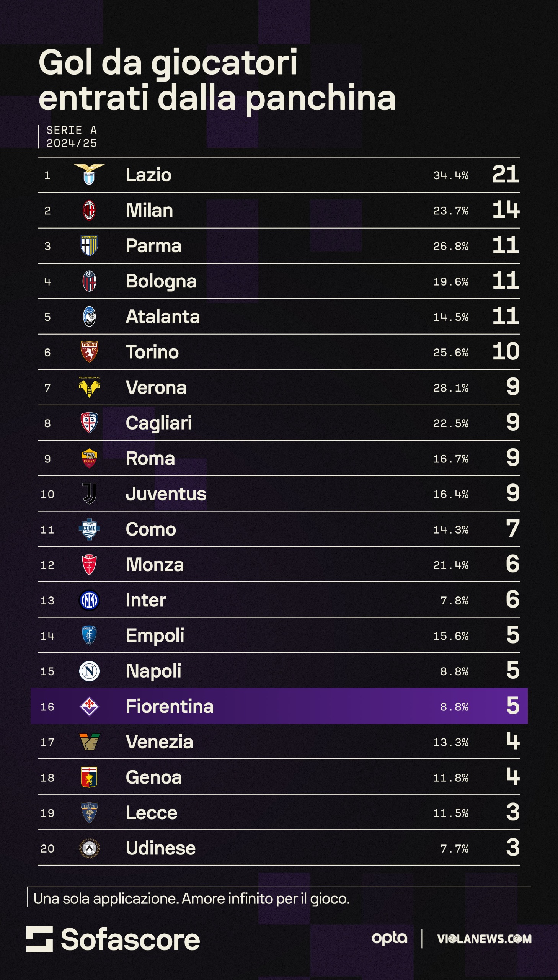The width and height of the screenshot is (558, 980).
Task: Click the Torino bull crest
Action: coord(89,352)
